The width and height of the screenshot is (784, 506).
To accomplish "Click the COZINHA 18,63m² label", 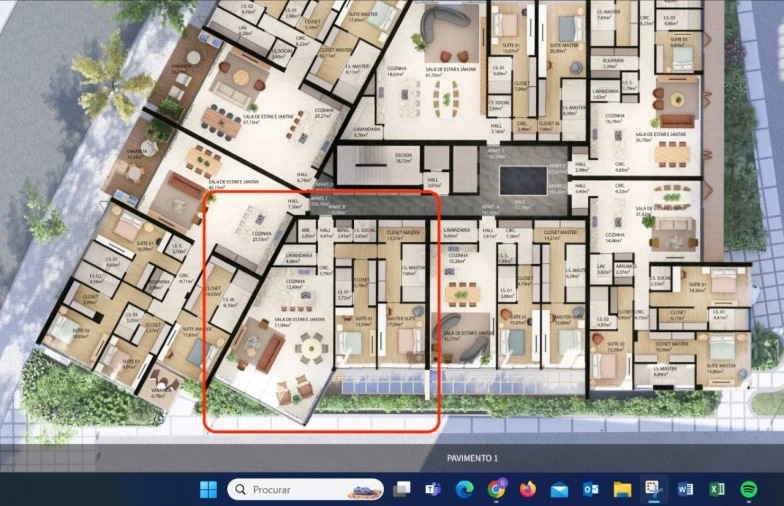I will tap(396, 70).
